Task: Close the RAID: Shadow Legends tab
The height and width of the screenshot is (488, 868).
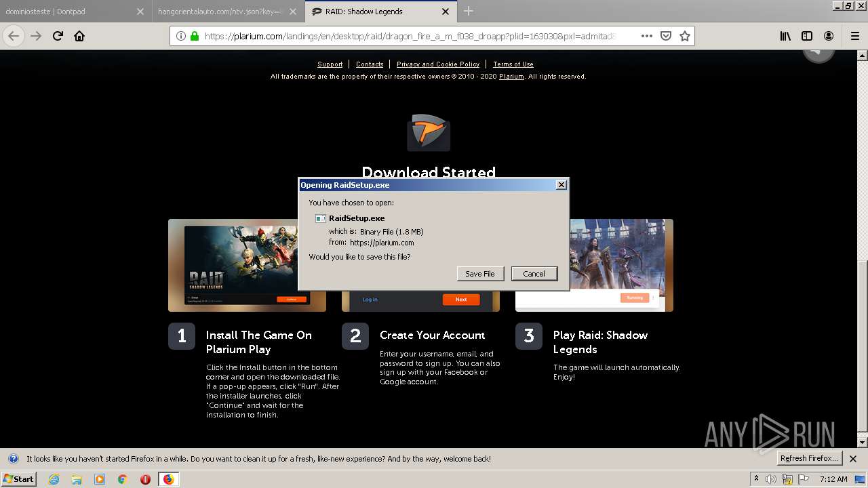Action: (446, 12)
